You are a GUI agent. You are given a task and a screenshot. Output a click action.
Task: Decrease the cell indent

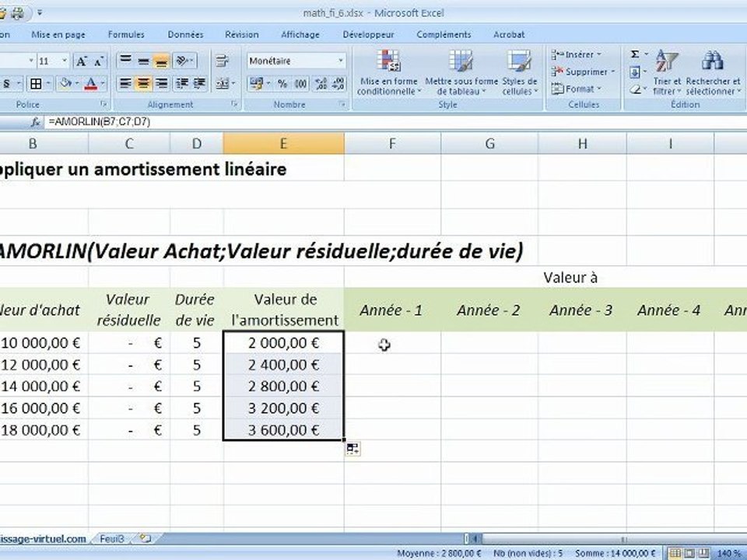click(182, 84)
